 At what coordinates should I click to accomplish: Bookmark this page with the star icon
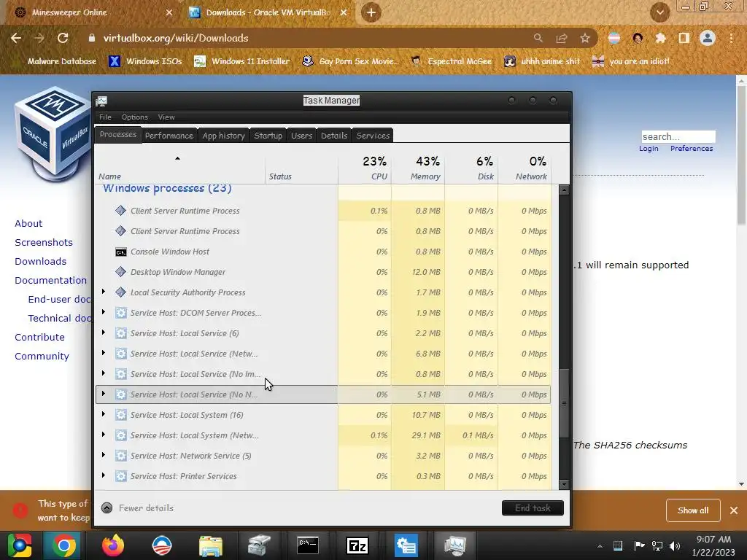(585, 38)
